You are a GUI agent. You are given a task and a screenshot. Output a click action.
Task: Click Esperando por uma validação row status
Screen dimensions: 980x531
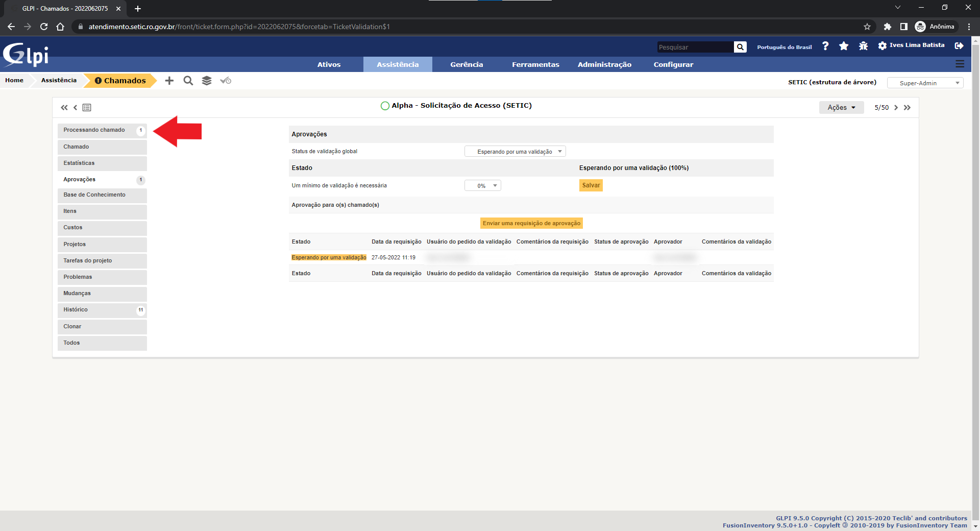point(329,258)
